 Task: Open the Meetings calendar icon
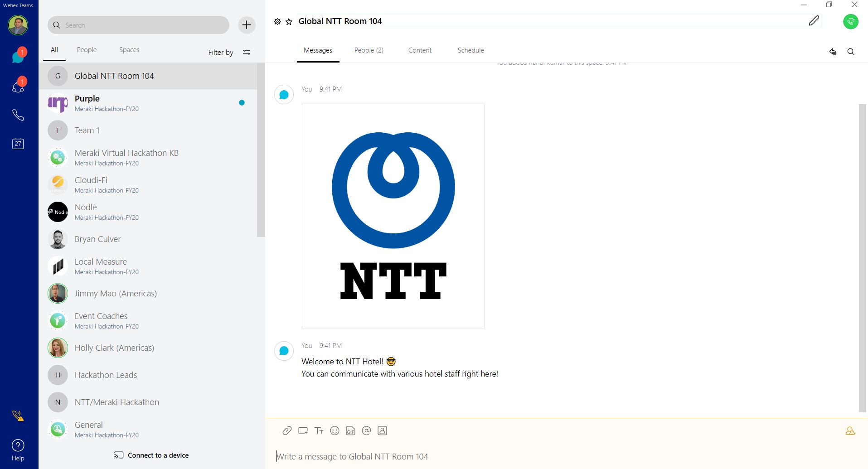[18, 144]
